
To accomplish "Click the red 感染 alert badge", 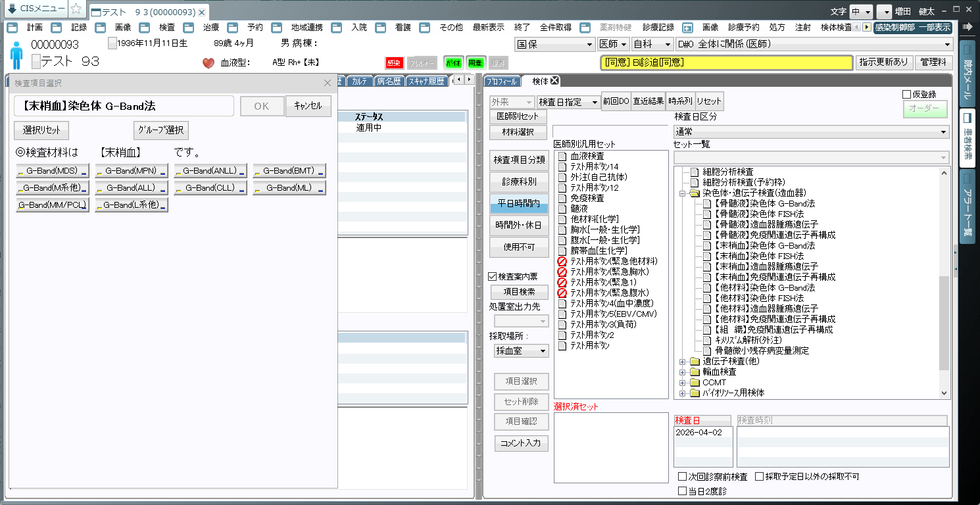I will 394,62.
